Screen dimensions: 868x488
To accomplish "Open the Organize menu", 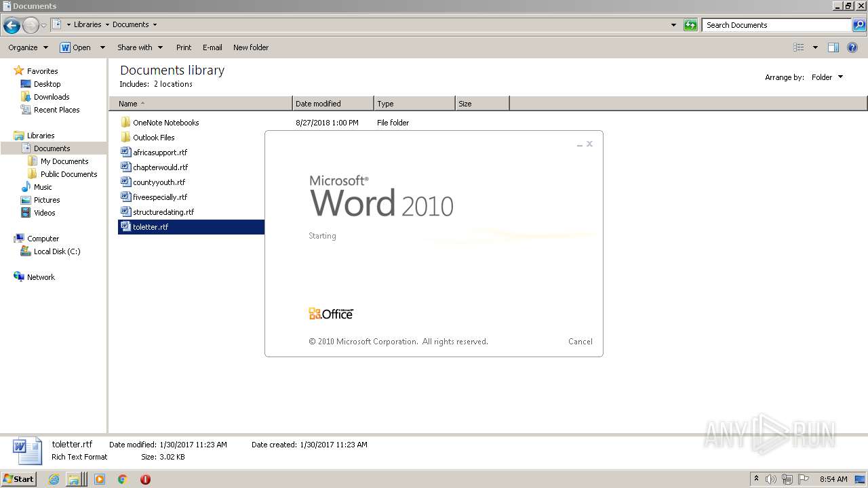I will (28, 47).
